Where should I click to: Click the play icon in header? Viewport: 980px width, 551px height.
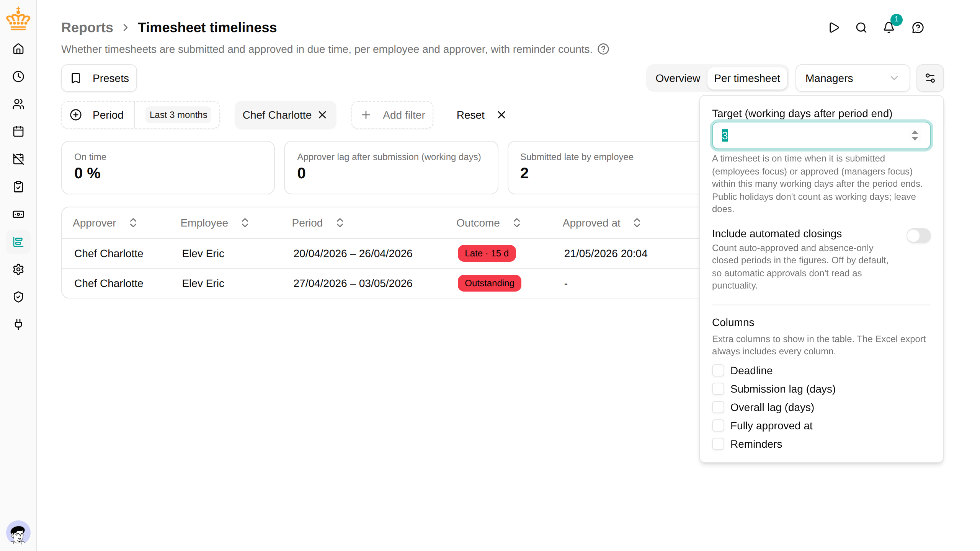pos(834,28)
